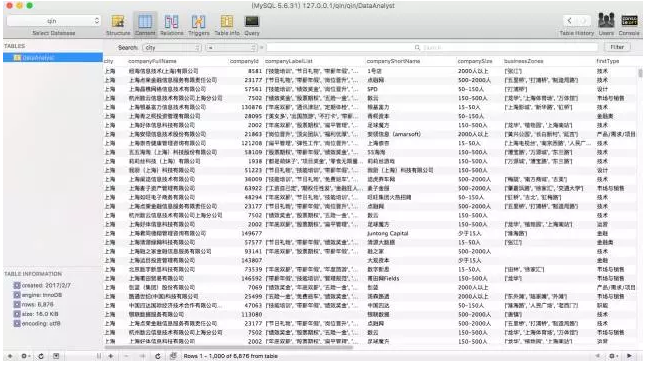This screenshot has width=653, height=368.
Task: Open the search field dropdown showing city
Action: (x=172, y=48)
